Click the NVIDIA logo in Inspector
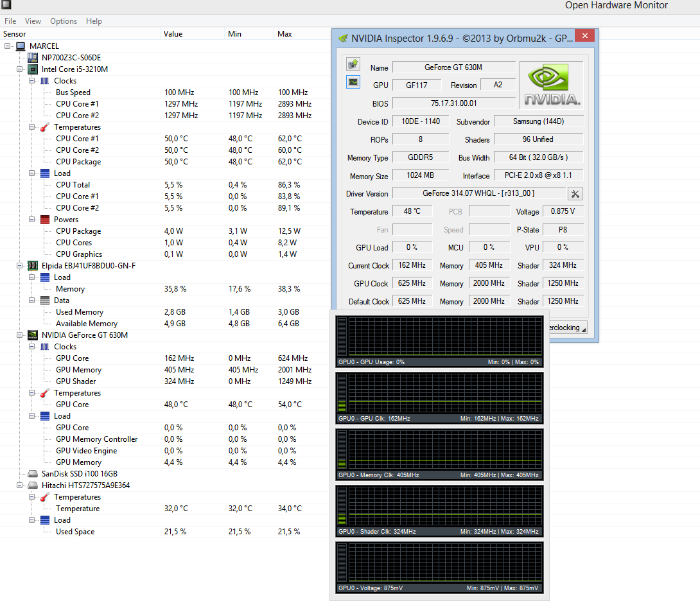 coord(552,85)
